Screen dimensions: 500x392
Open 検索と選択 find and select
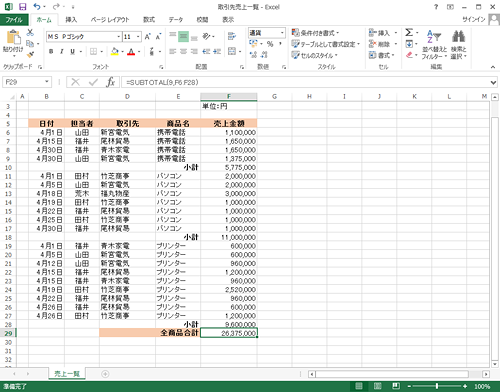point(458,45)
